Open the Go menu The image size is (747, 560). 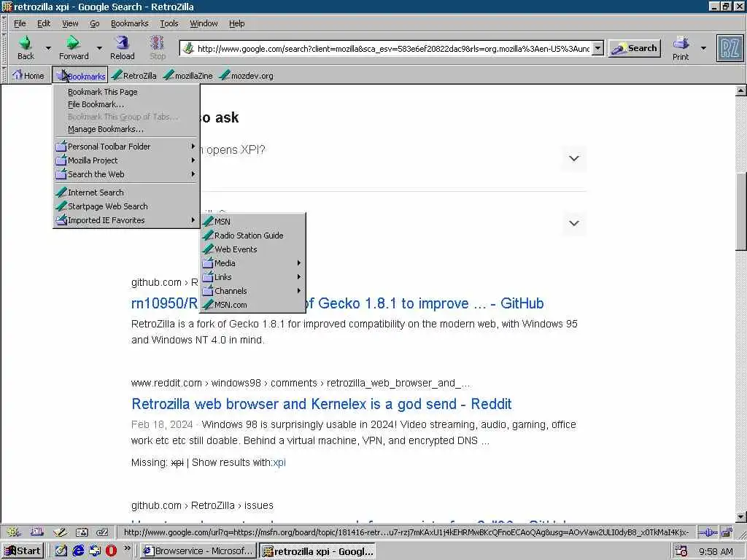(94, 23)
